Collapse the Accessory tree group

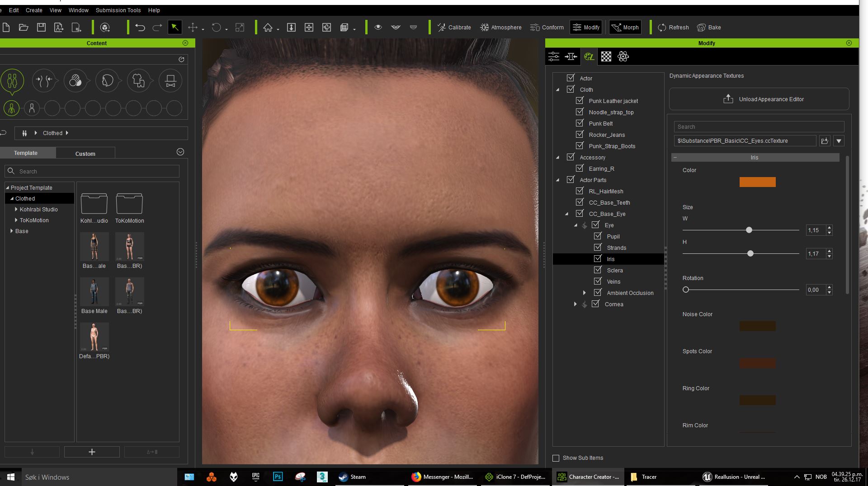(558, 158)
